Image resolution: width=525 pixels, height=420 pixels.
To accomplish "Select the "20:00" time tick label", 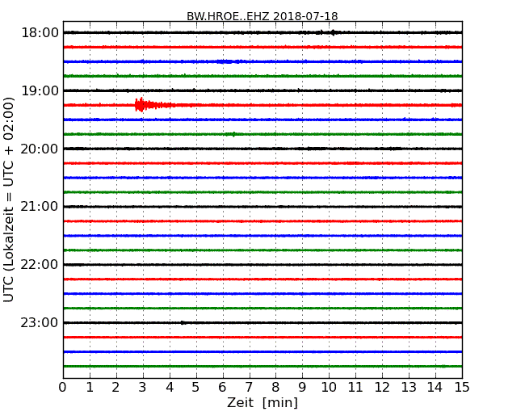I will click(40, 149).
